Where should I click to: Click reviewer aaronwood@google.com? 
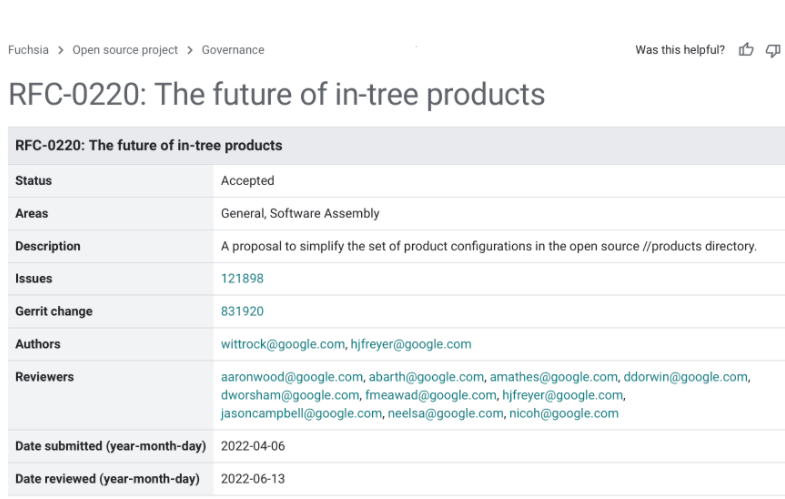tap(292, 377)
